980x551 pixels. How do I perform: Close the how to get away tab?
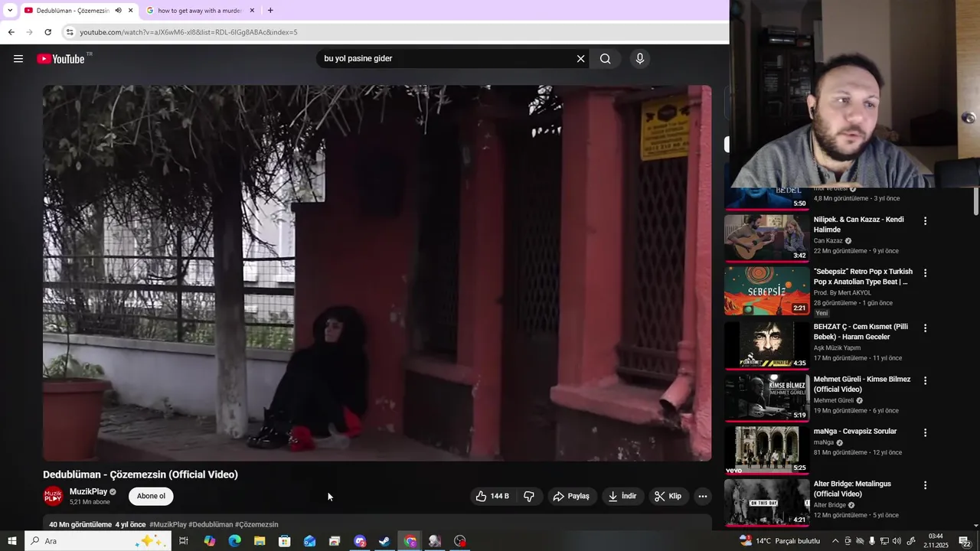252,11
